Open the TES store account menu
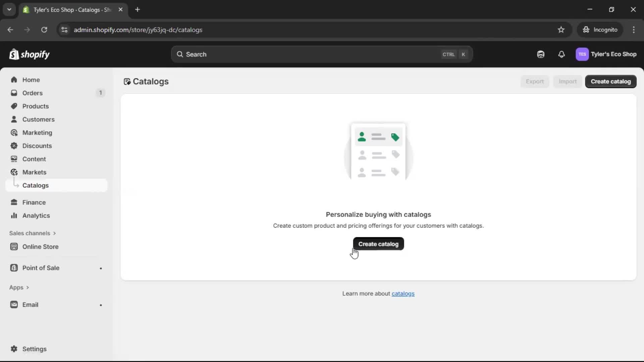Screen dimensions: 644x362 point(606,54)
